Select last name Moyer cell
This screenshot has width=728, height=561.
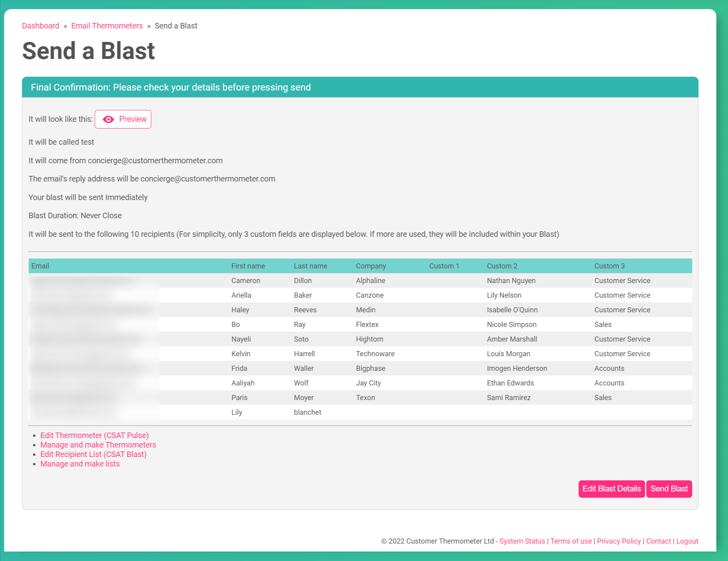[303, 398]
